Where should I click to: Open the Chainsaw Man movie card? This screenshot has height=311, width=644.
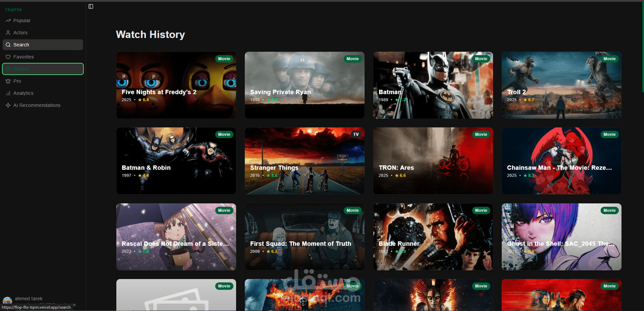click(x=562, y=161)
